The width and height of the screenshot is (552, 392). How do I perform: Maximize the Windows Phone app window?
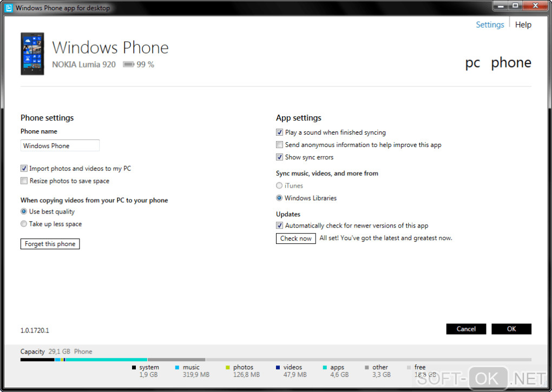[515, 6]
